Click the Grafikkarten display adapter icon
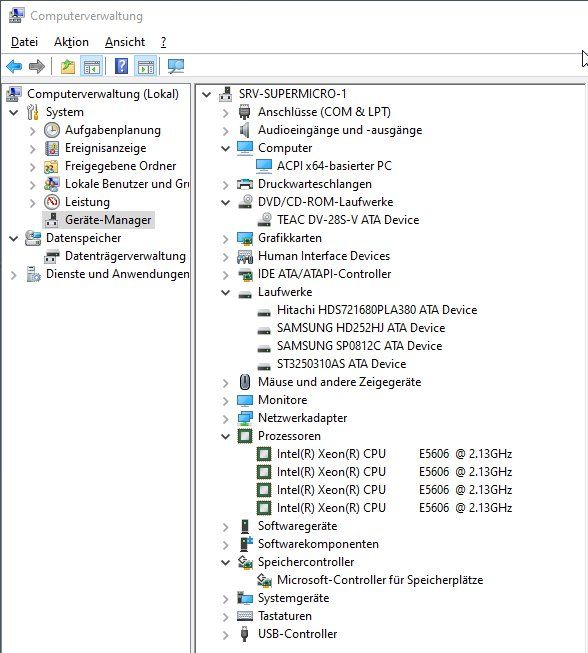Viewport: 588px width, 653px height. point(245,238)
